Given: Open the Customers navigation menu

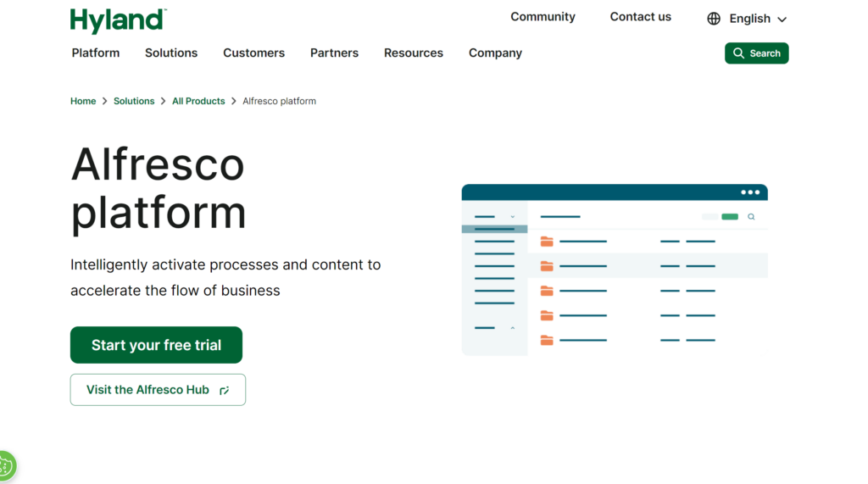Looking at the screenshot, I should (x=253, y=53).
